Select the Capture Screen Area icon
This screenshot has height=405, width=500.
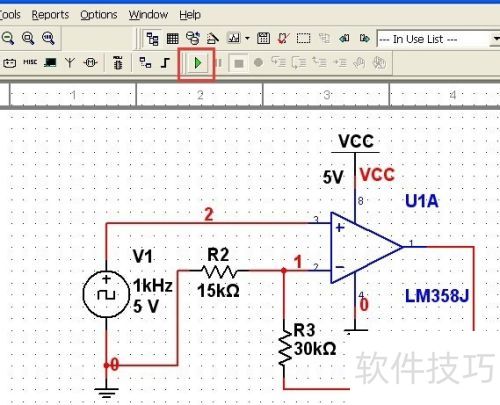(x=303, y=39)
